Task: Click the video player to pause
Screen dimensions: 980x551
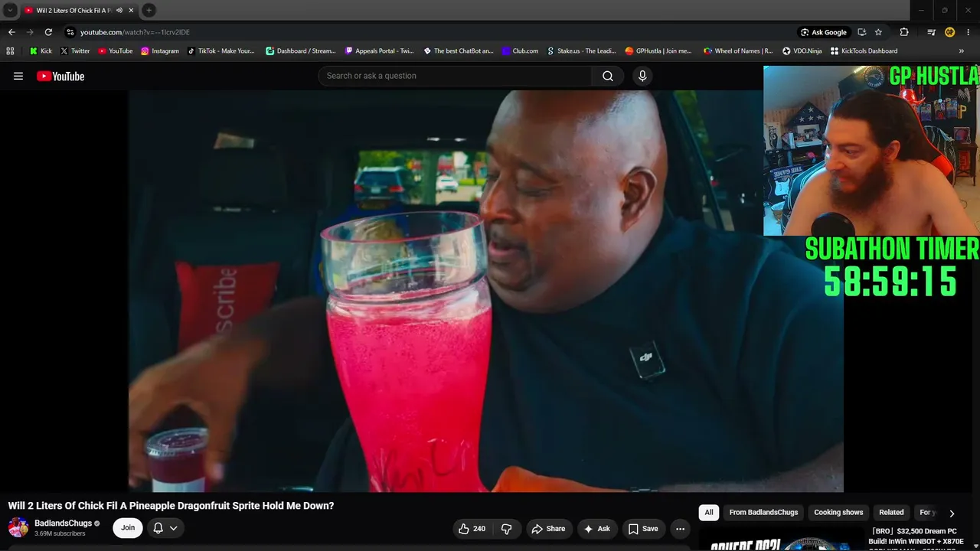Action: [x=485, y=291]
